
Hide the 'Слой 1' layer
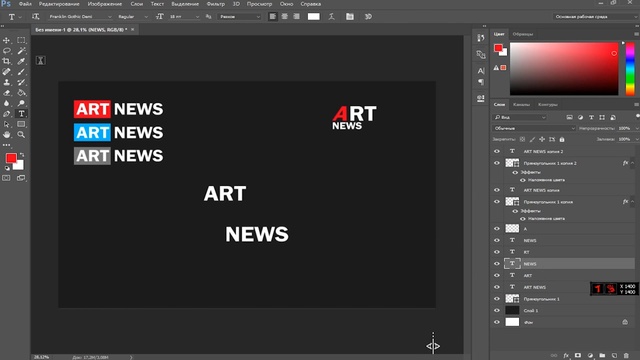[x=497, y=311]
